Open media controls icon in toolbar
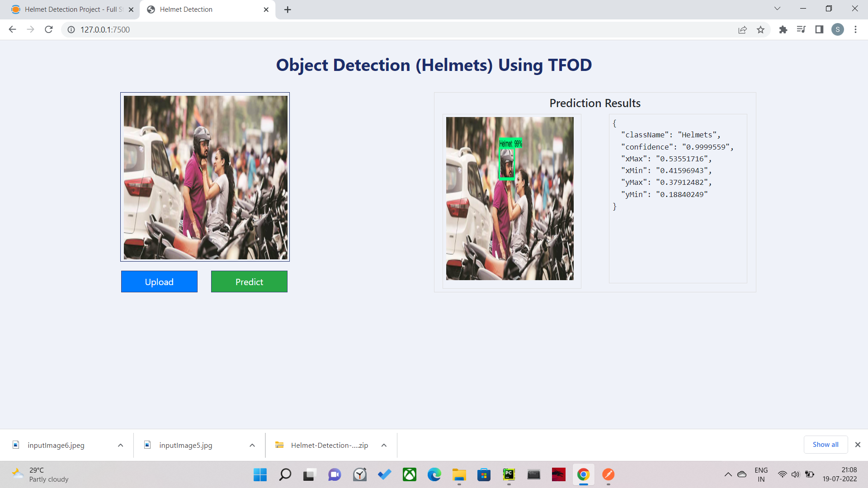Viewport: 868px width, 488px height. click(801, 29)
